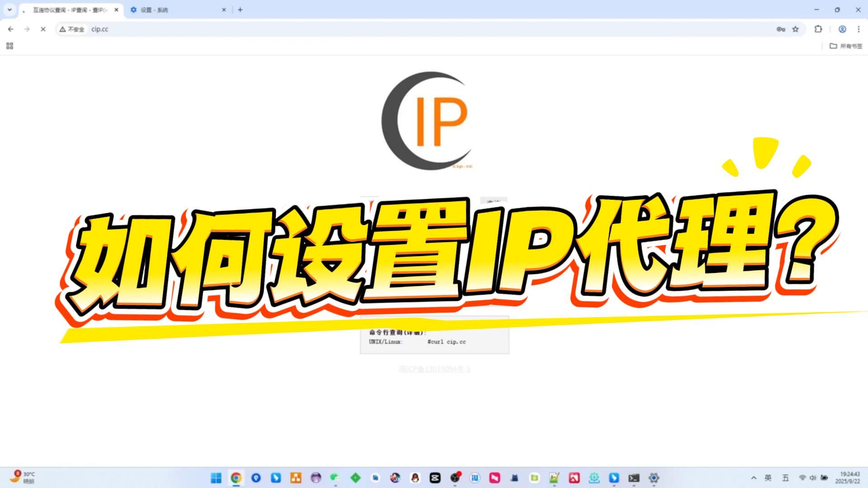
Task: Open Windows Start menu
Action: click(x=216, y=478)
